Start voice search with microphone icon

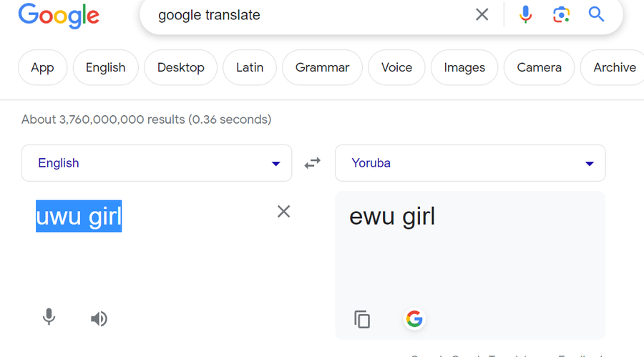[526, 14]
